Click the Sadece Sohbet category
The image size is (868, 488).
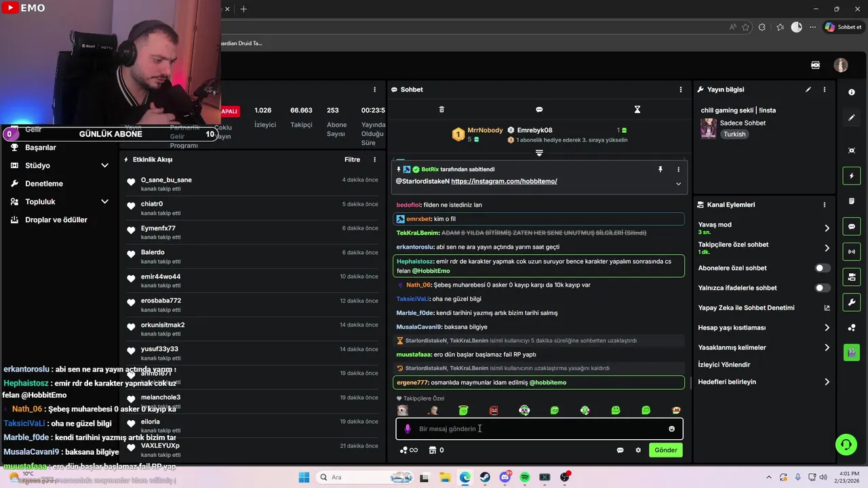(x=744, y=123)
